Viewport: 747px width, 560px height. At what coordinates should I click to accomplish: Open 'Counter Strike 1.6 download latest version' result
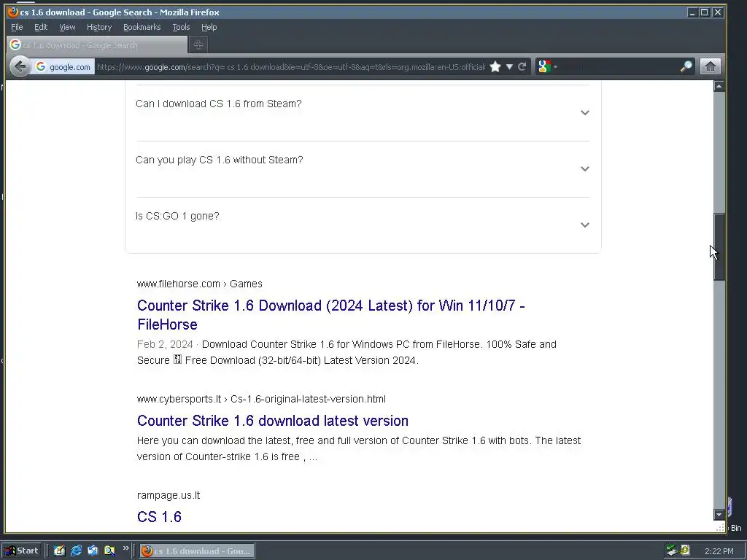273,421
